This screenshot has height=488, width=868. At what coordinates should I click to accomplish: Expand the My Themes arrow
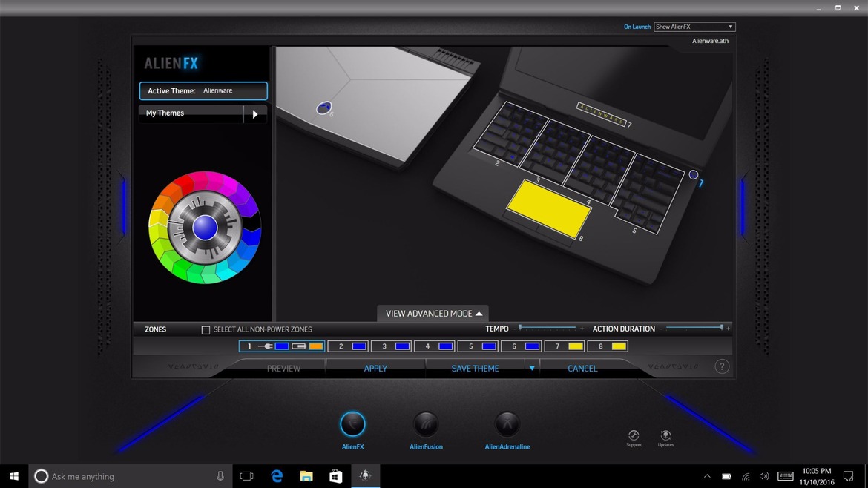(255, 114)
